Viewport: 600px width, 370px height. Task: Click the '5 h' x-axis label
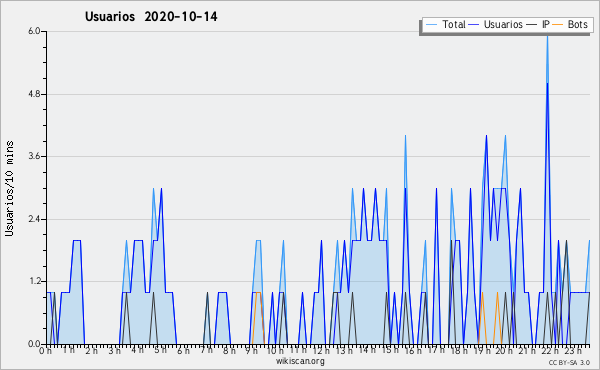click(160, 350)
